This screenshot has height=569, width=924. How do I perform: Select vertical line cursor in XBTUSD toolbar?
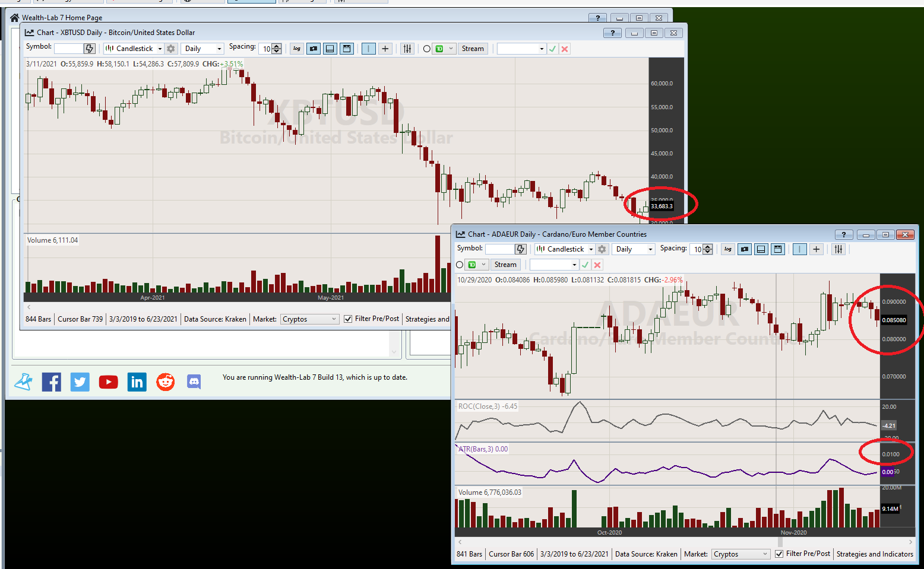click(x=369, y=49)
